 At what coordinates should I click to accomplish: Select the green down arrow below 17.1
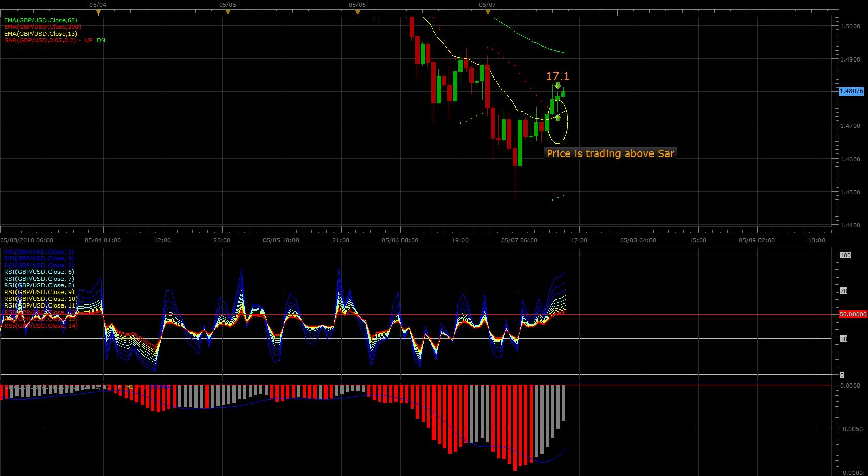(x=558, y=86)
